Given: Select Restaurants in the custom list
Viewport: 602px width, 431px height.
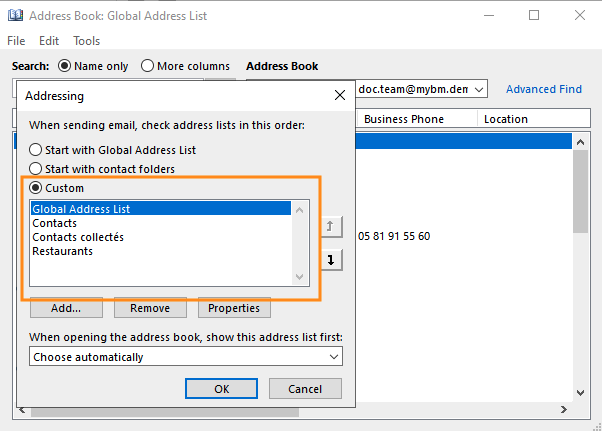Looking at the screenshot, I should click(62, 251).
